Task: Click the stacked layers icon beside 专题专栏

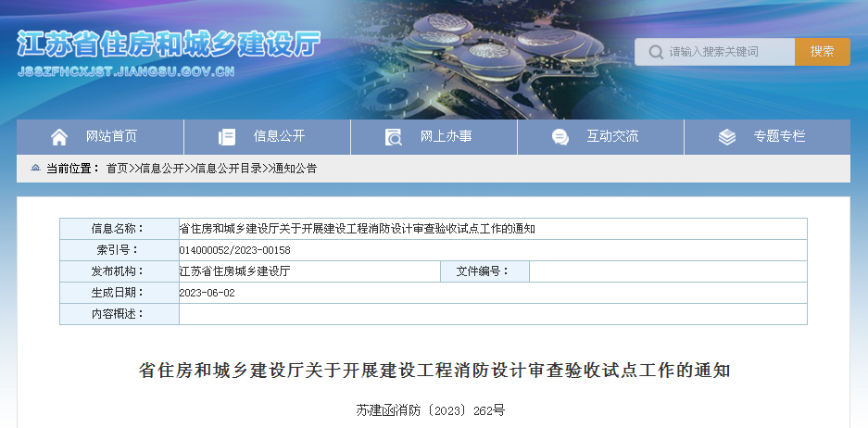Action: (x=727, y=137)
